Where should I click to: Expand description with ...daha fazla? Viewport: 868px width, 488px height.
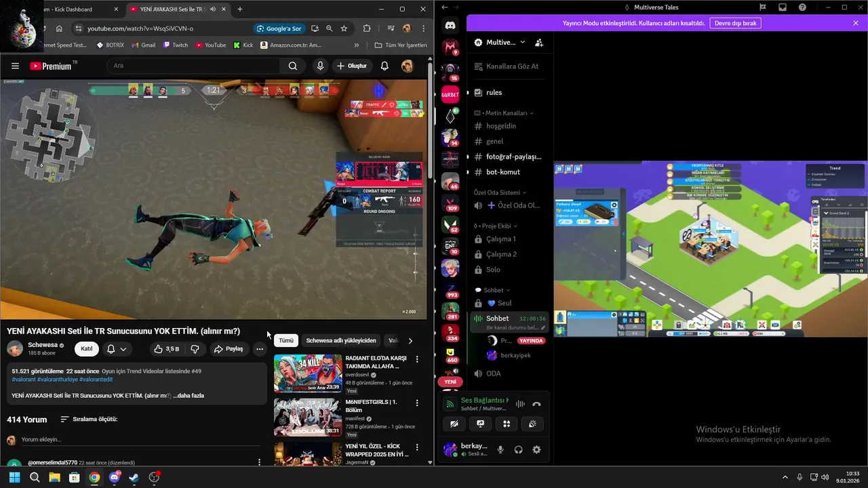point(188,395)
